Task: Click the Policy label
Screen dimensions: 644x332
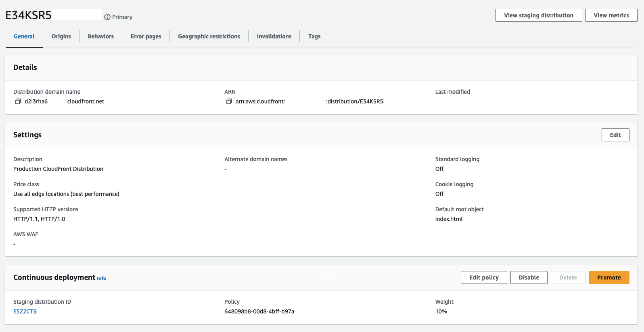Action: coord(232,302)
